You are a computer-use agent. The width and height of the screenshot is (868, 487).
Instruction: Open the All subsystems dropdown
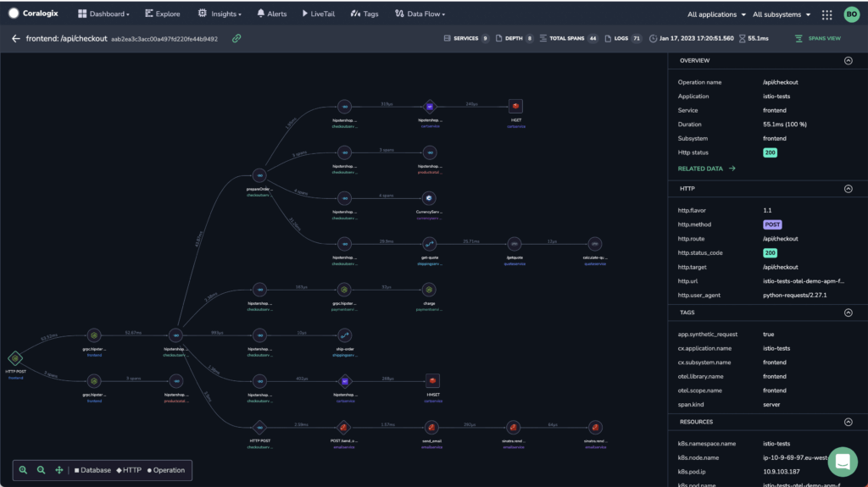[781, 14]
